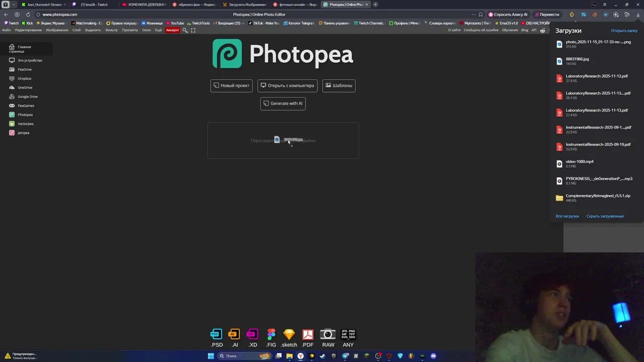Open the Ещё menu
Image resolution: width=644 pixels, height=362 pixels.
pos(158,30)
